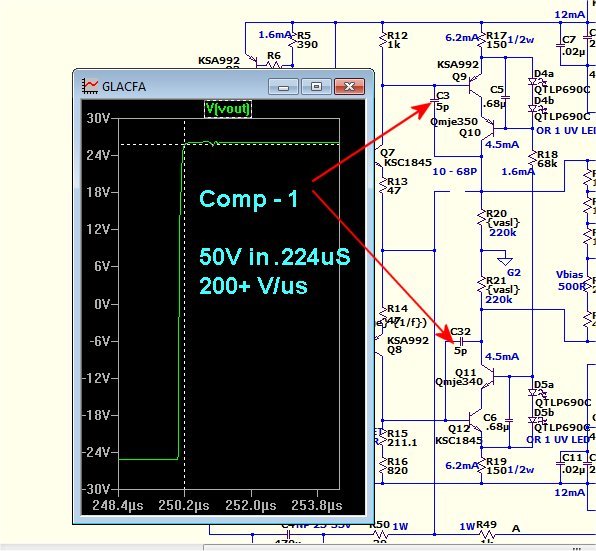Select resistor R5 390 symbol

[293, 40]
